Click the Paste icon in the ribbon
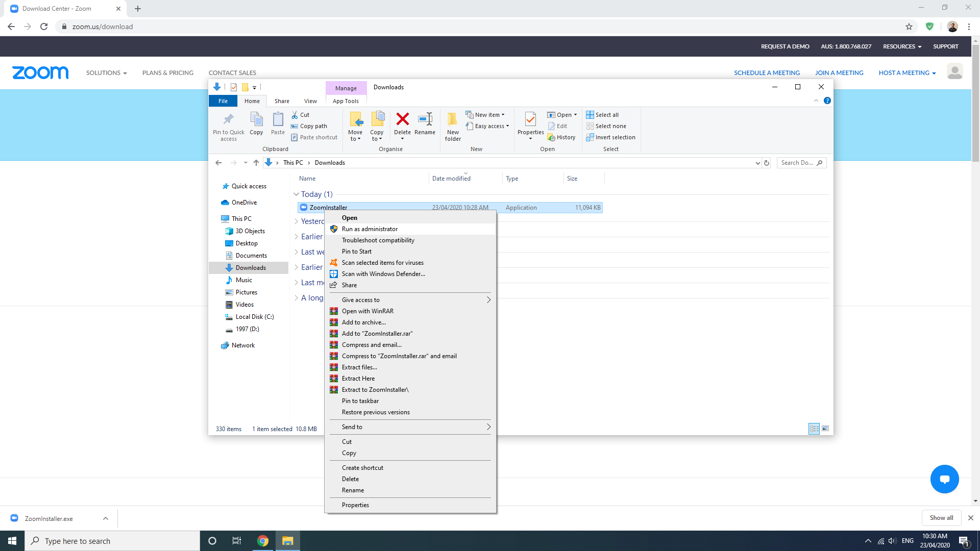This screenshot has width=980, height=551. point(278,119)
